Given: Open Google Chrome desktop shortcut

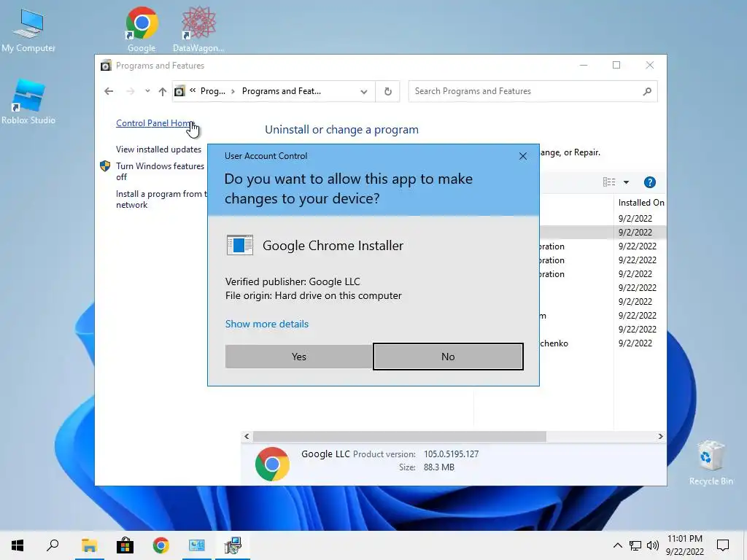Looking at the screenshot, I should [142, 29].
